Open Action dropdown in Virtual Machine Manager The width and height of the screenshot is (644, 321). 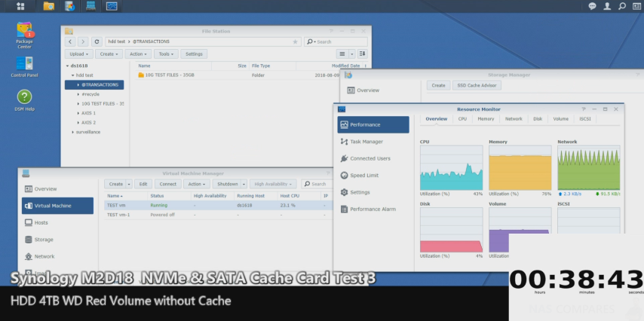click(x=197, y=184)
